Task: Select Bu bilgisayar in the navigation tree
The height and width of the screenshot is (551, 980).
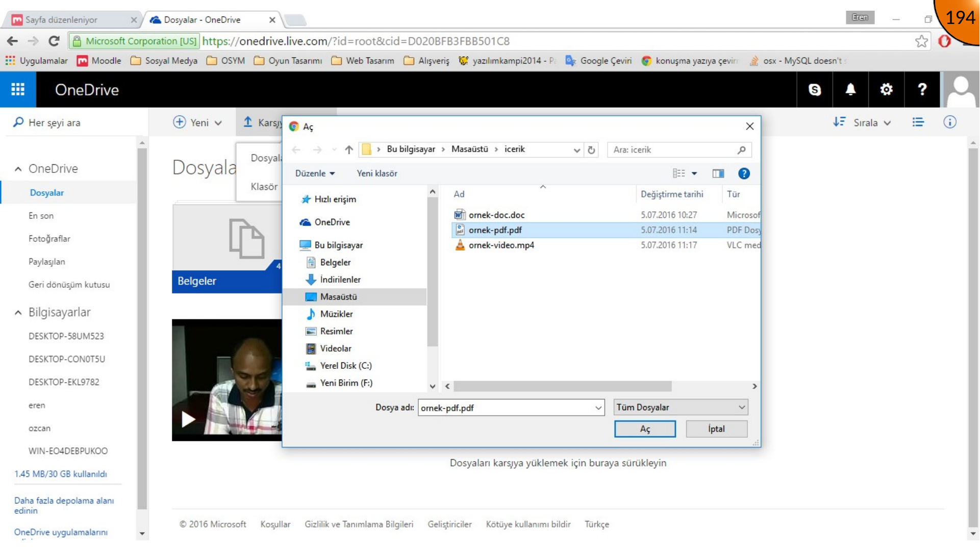Action: (x=332, y=245)
